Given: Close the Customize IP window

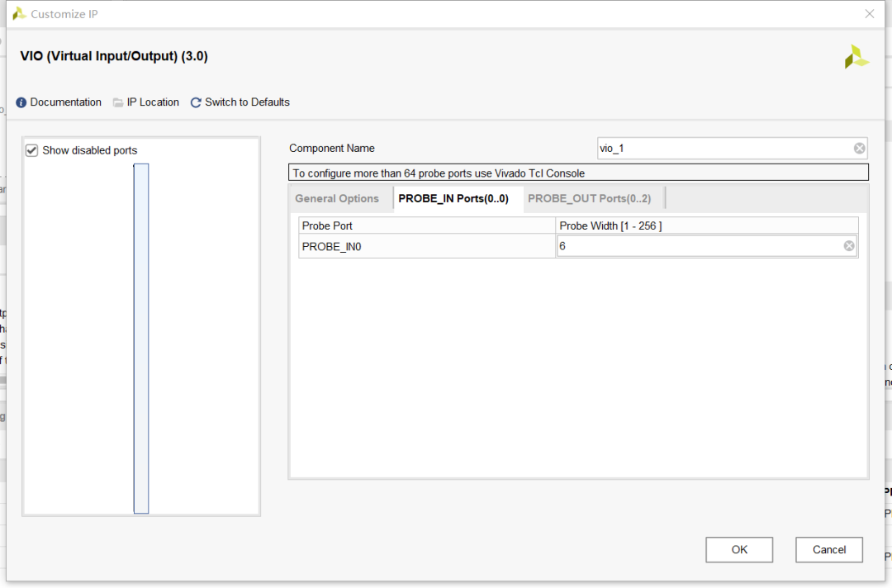Looking at the screenshot, I should pos(869,14).
